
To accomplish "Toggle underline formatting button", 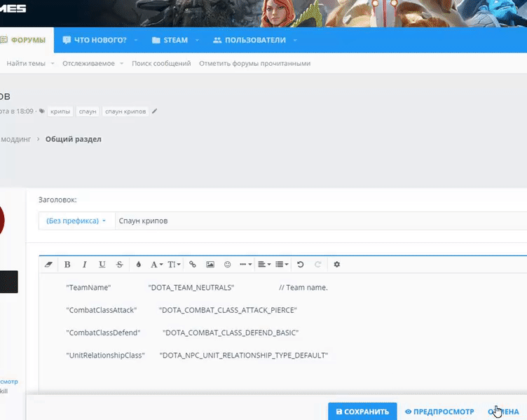I will [102, 265].
